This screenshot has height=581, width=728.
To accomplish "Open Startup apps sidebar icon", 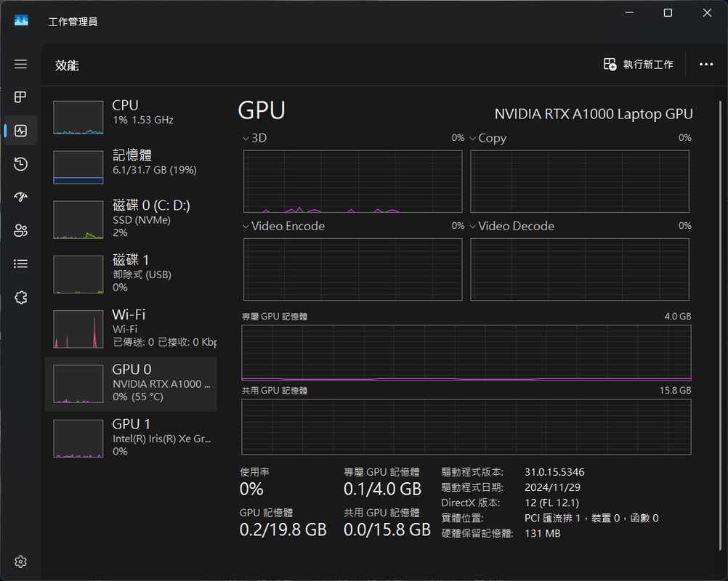I will [x=20, y=198].
